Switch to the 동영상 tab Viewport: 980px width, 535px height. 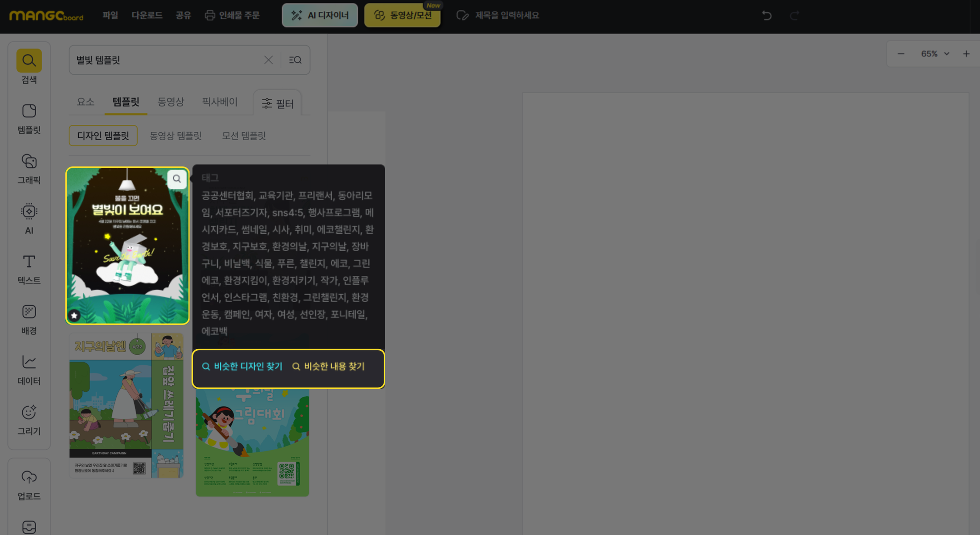(x=171, y=102)
